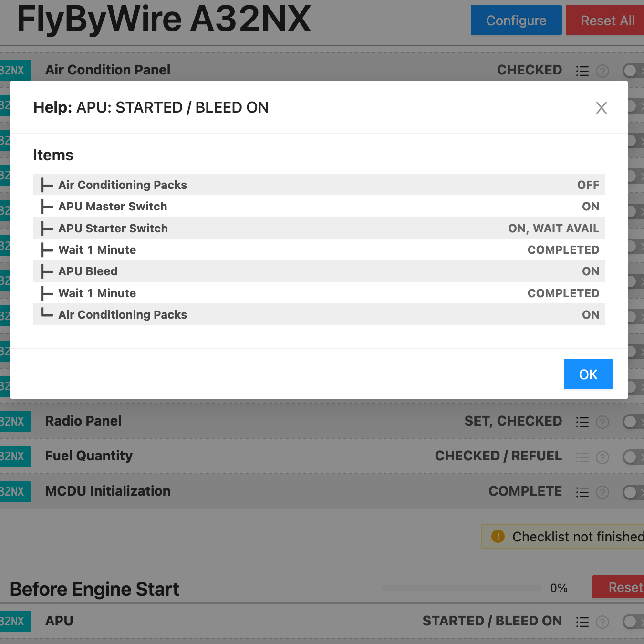644x644 pixels.
Task: Click the Checklist not finished message
Action: coord(578,537)
